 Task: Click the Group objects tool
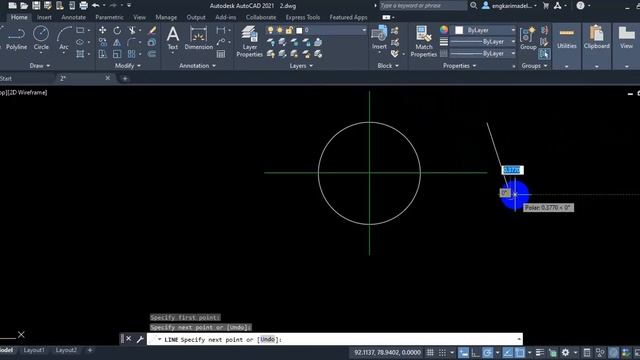pos(528,38)
